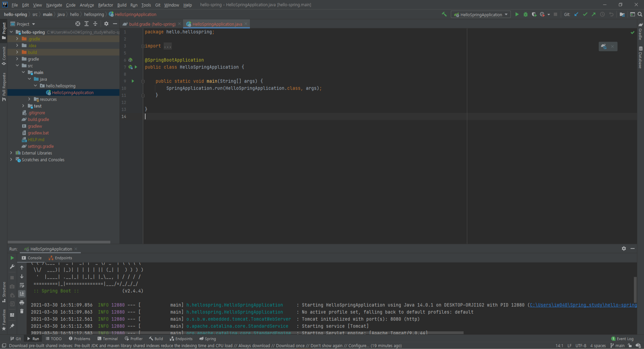Hide the Project tool window
Viewport: 644px width, 349px height.
(115, 24)
